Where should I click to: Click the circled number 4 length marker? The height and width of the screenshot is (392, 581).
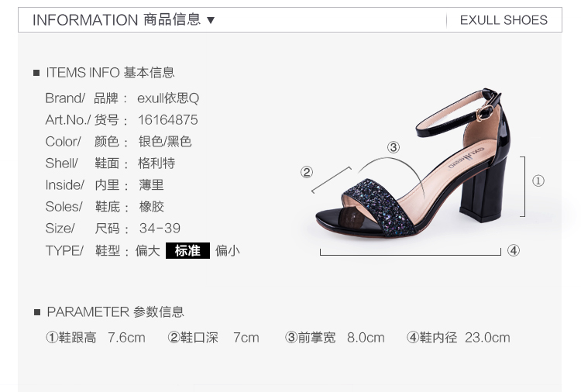click(513, 250)
